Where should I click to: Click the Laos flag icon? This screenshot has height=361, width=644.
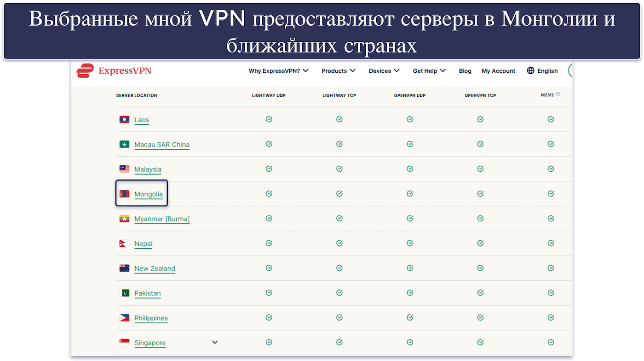click(124, 119)
